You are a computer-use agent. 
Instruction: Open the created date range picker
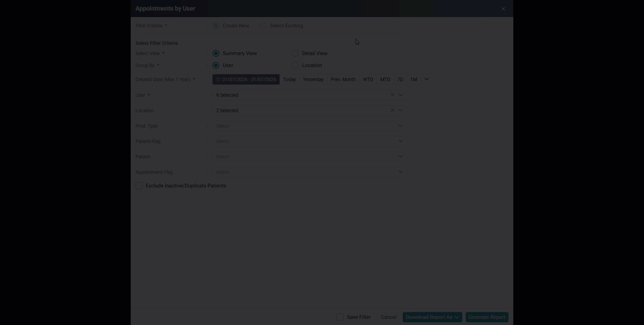246,79
